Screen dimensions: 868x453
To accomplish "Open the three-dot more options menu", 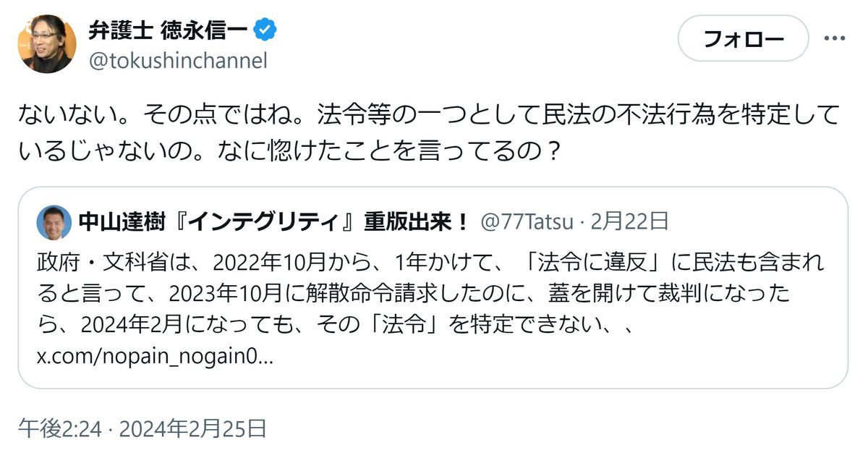I will [834, 38].
